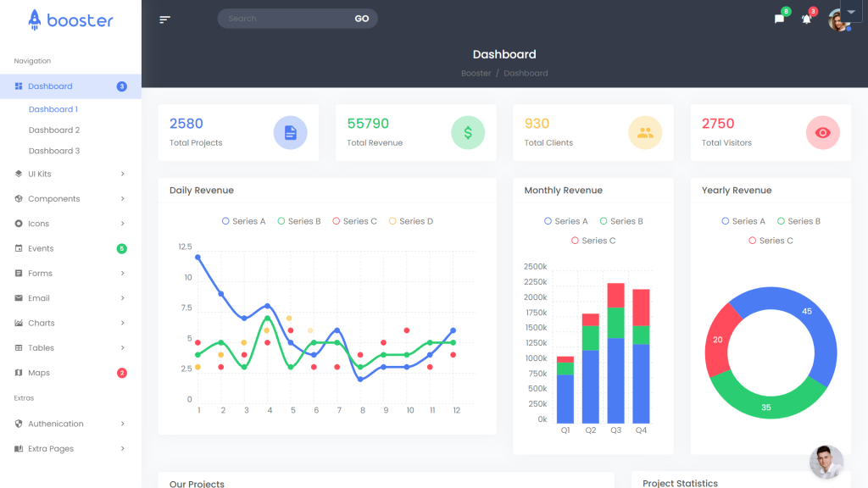Click the Total Visitors eye icon
The image size is (868, 488).
[x=822, y=132]
